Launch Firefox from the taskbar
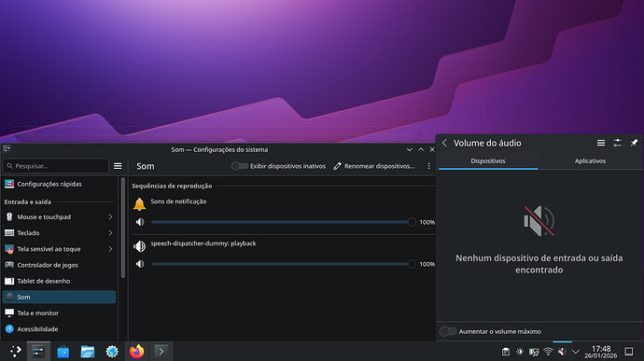Viewport: 644px width, 361px height. [x=136, y=352]
